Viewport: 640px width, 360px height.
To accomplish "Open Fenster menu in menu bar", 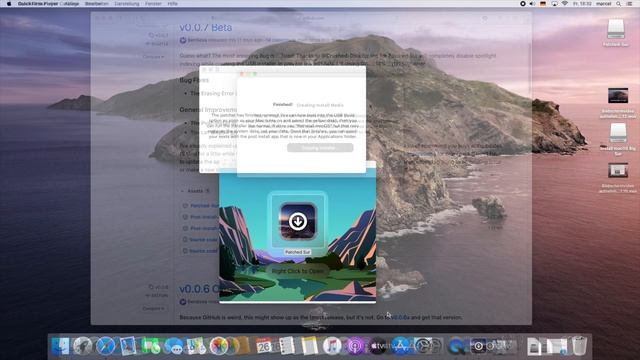I will click(x=153, y=4).
